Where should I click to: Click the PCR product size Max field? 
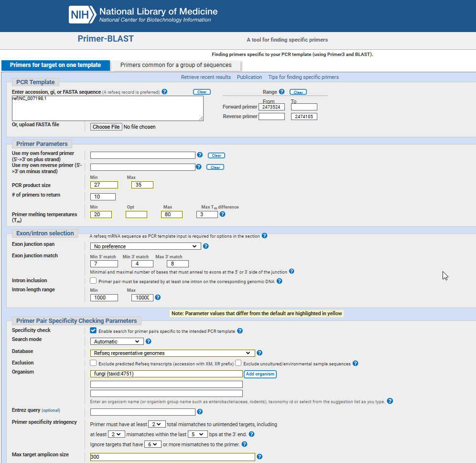142,185
